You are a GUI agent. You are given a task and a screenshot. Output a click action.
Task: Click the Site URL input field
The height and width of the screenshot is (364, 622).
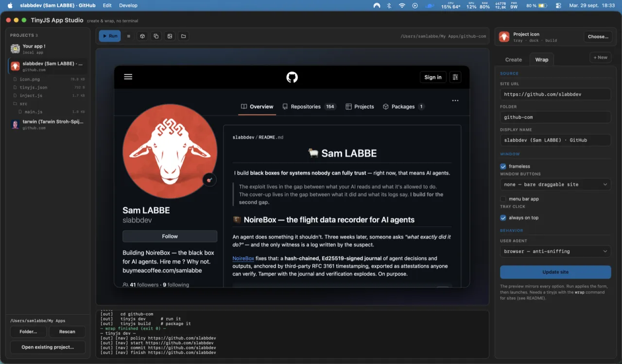[555, 94]
